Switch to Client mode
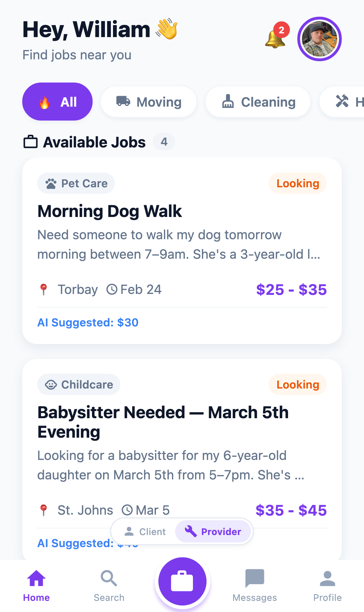 click(x=145, y=532)
